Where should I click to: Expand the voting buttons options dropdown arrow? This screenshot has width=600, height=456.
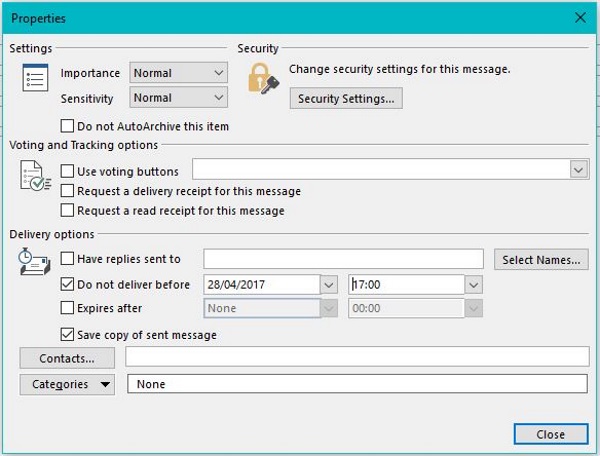[579, 169]
